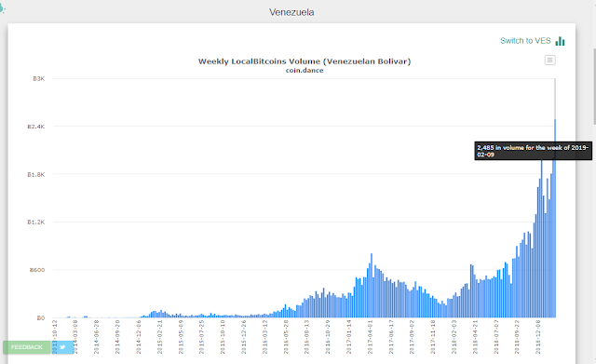Click the coin.dance chart subtitle
Screen dimensions: 596x364
(x=305, y=71)
